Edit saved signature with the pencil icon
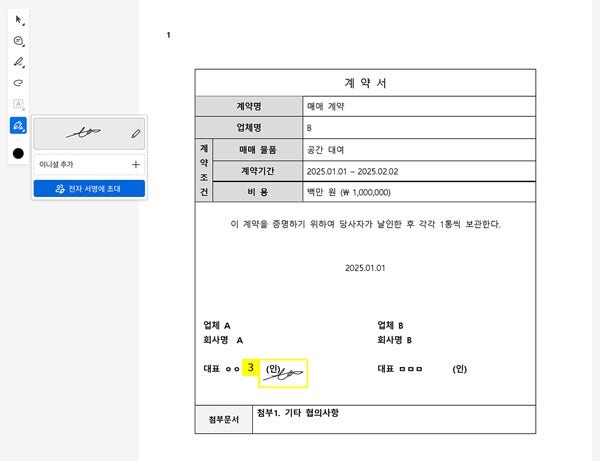This screenshot has width=600, height=461. 136,134
